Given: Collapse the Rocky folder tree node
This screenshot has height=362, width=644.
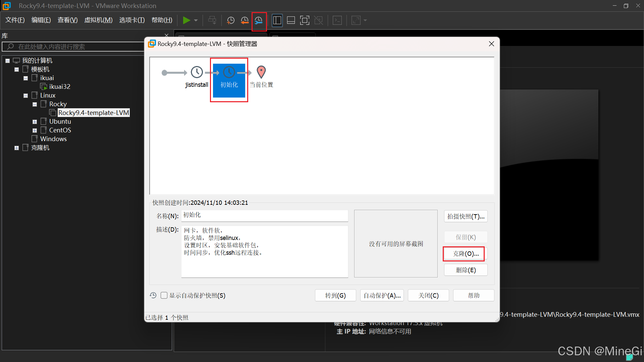Looking at the screenshot, I should [x=35, y=104].
